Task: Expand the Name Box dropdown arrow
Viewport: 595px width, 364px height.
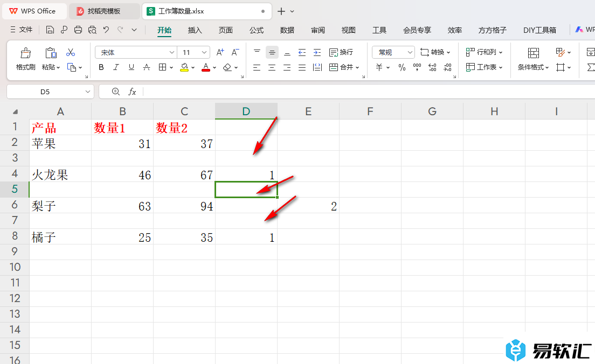Action: tap(88, 92)
